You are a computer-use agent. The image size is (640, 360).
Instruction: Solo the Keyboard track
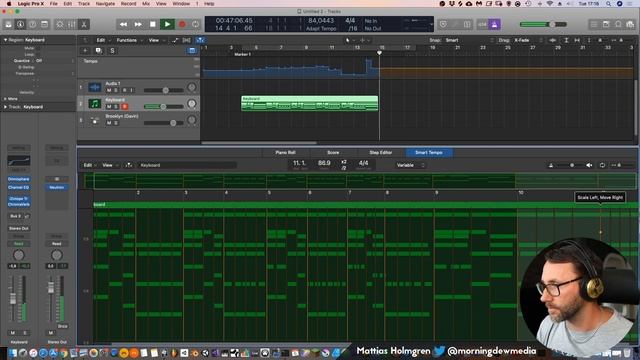[x=116, y=107]
